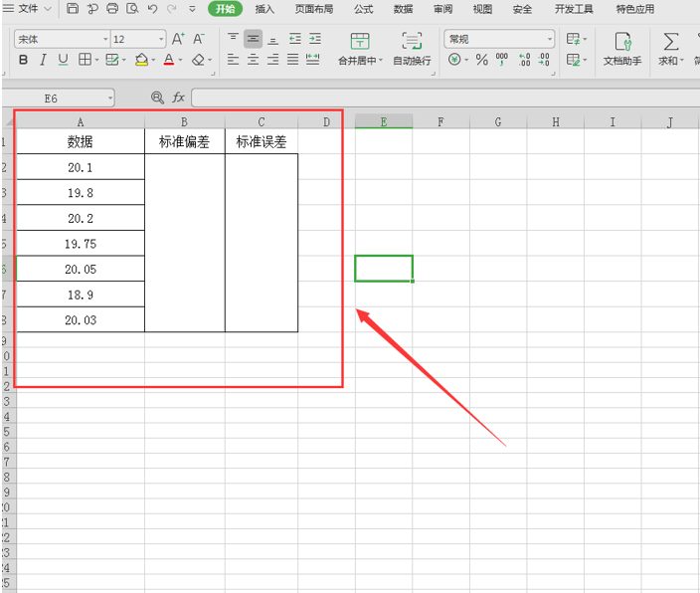700x593 pixels.
Task: Click decrease decimal places icon
Action: point(544,60)
